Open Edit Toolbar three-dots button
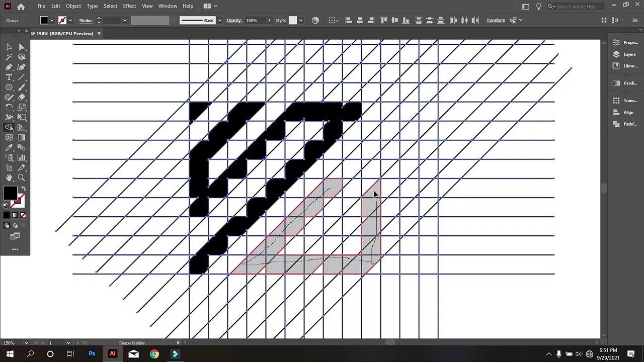This screenshot has width=644, height=362. coord(15,249)
